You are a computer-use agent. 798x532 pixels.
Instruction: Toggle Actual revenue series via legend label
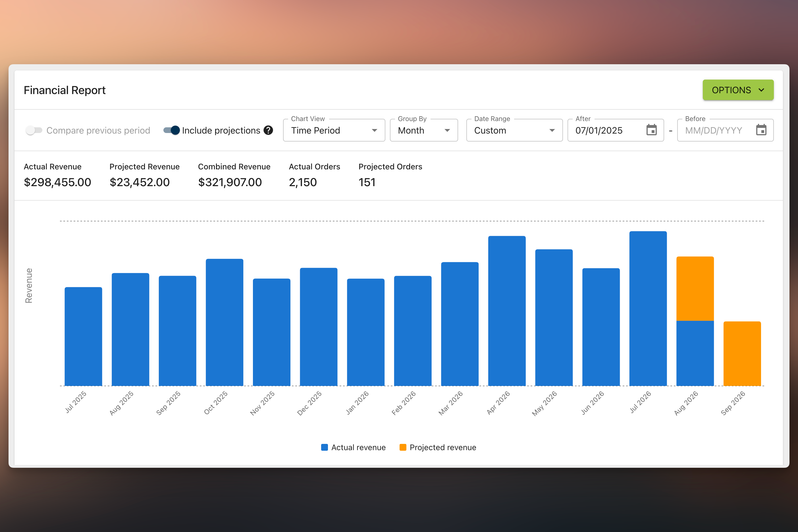click(358, 447)
